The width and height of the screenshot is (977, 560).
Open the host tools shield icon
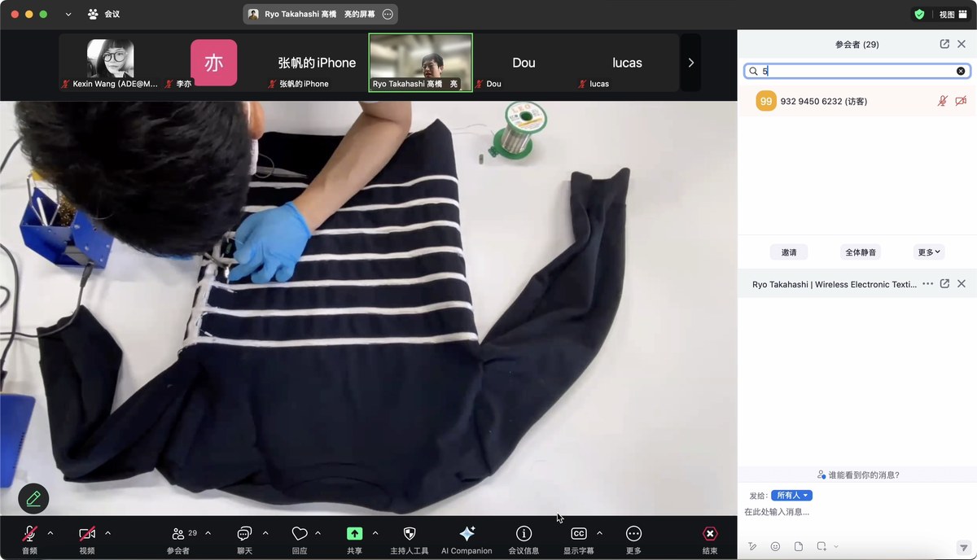click(x=410, y=534)
